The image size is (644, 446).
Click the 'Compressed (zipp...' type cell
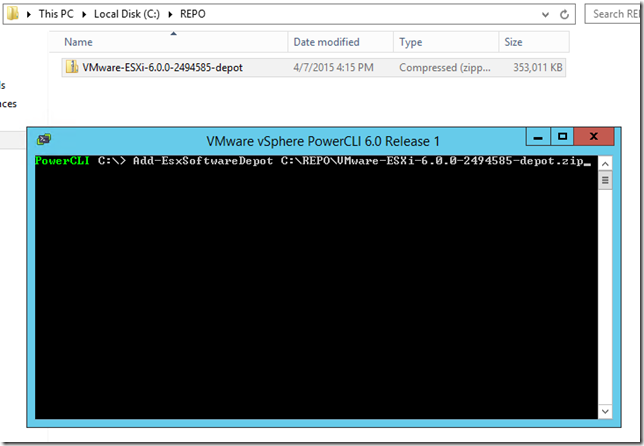pos(445,67)
